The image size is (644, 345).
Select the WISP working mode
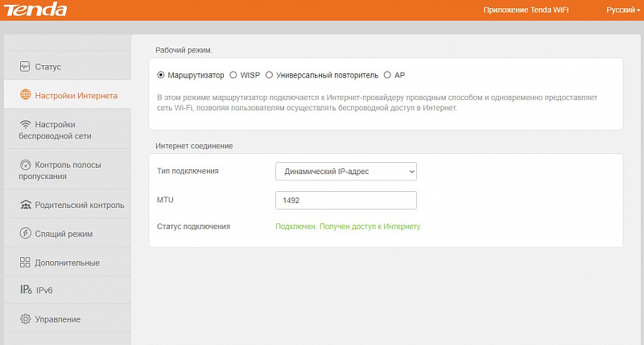(x=233, y=75)
